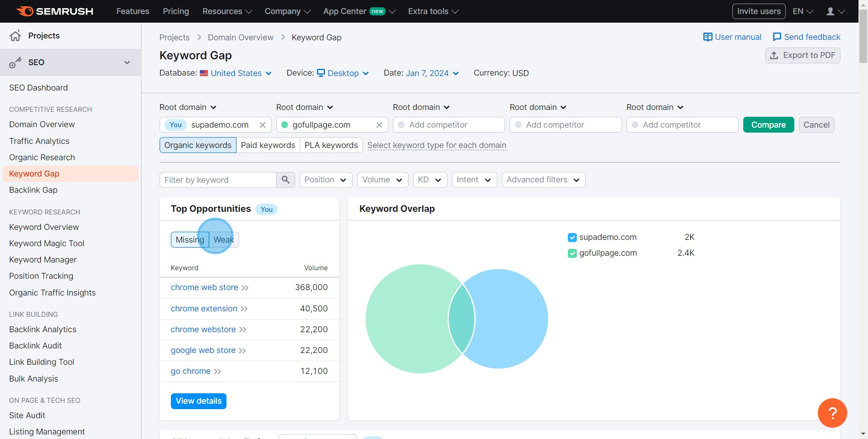Click the United States flag icon
The height and width of the screenshot is (439, 868).
[x=204, y=73]
